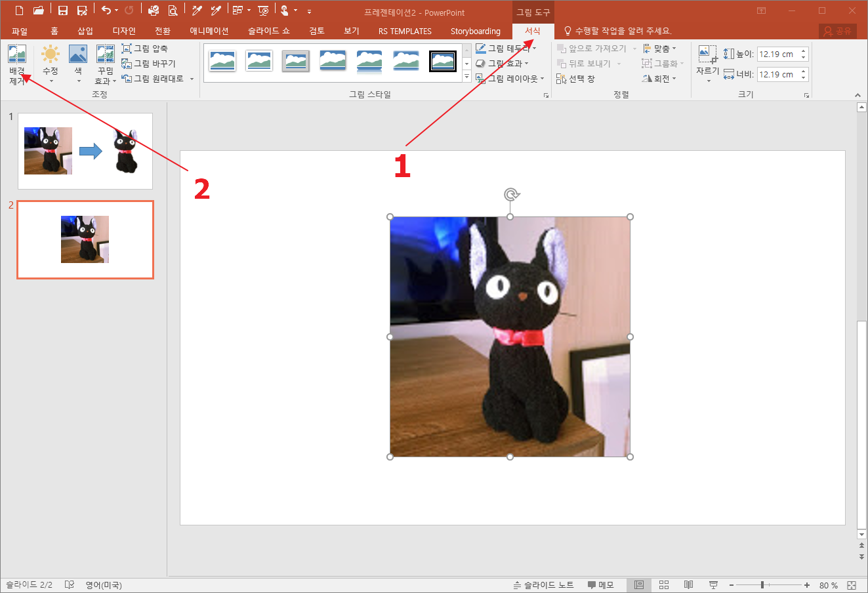Screen dimensions: 868x593
Task: Click the zoom slider handle
Action: (x=762, y=585)
